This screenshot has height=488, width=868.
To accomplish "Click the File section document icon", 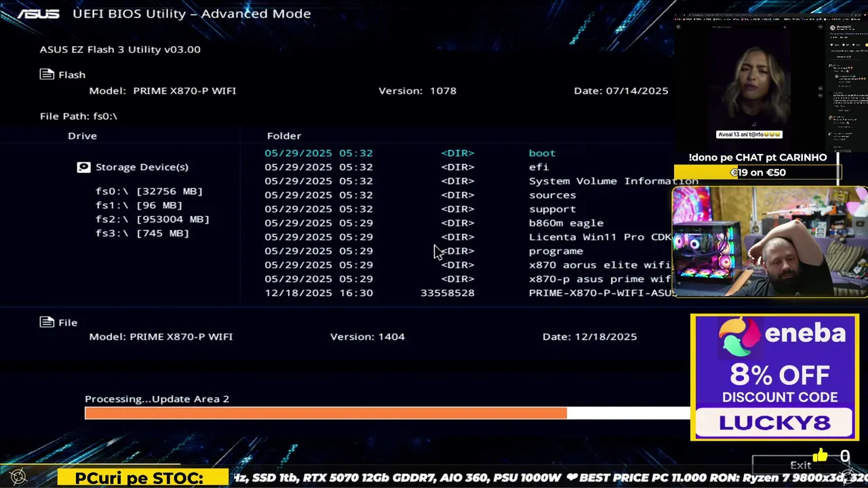I will coord(47,322).
